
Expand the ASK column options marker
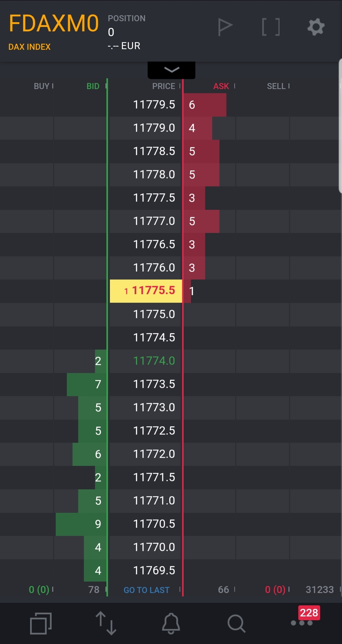[234, 86]
